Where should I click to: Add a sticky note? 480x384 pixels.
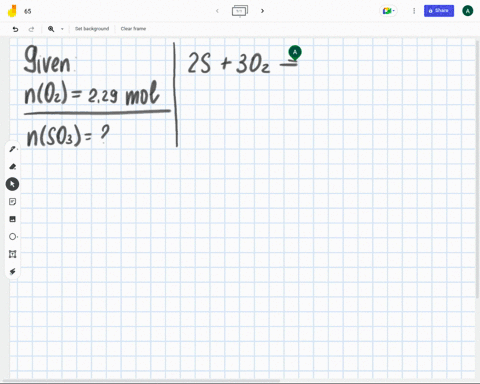coord(13,202)
